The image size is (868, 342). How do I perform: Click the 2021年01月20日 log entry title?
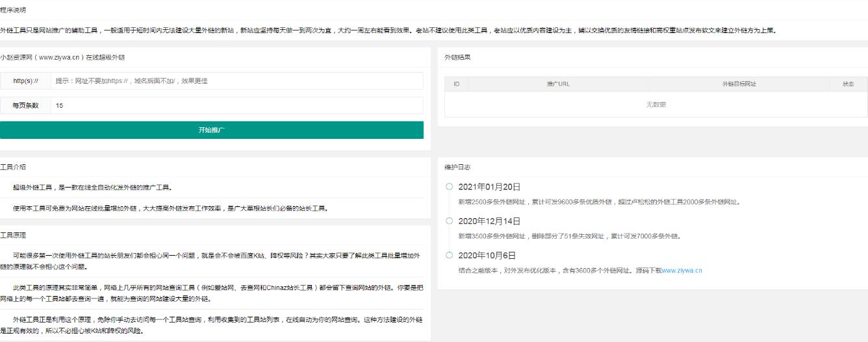pos(489,187)
